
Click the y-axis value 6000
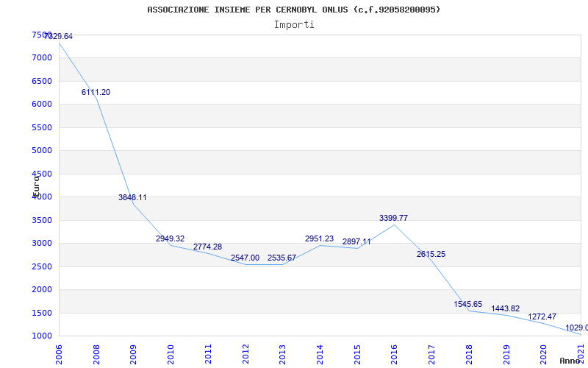42,105
